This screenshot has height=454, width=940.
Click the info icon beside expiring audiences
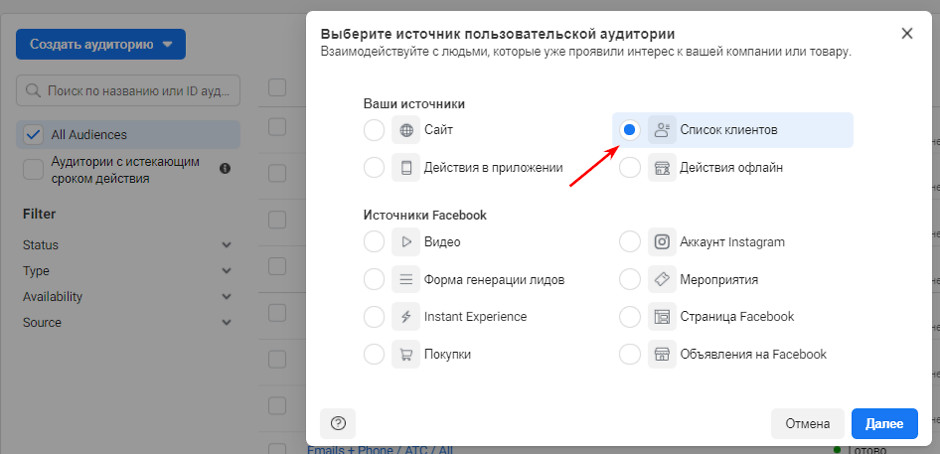pyautogui.click(x=225, y=169)
